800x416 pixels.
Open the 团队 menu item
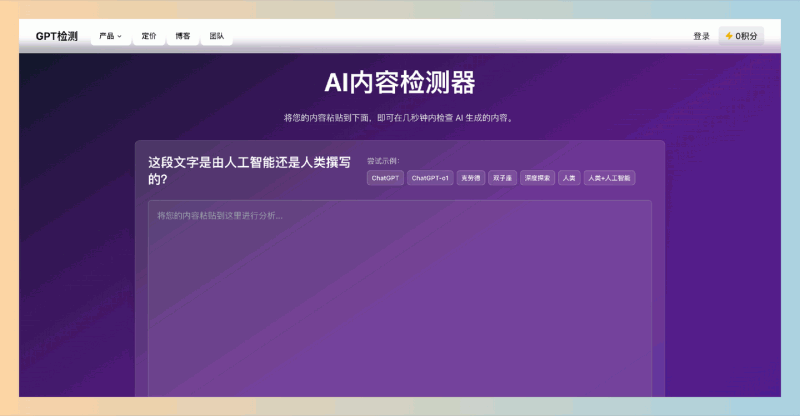(x=216, y=36)
